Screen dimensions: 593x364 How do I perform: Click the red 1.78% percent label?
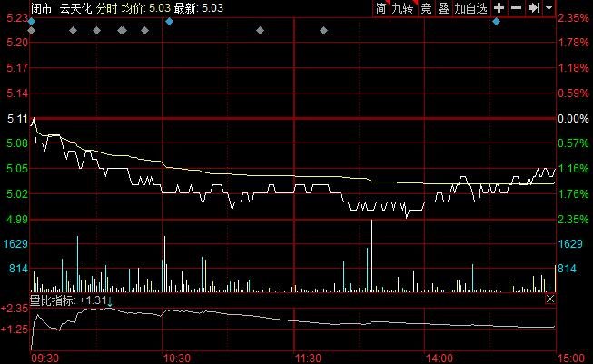pos(573,43)
